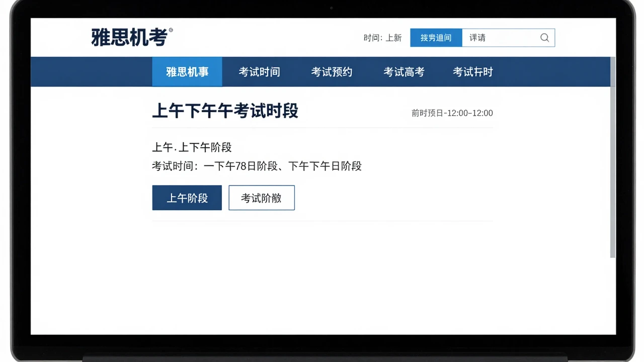Click the page's vertical scrollbar

coord(613,157)
